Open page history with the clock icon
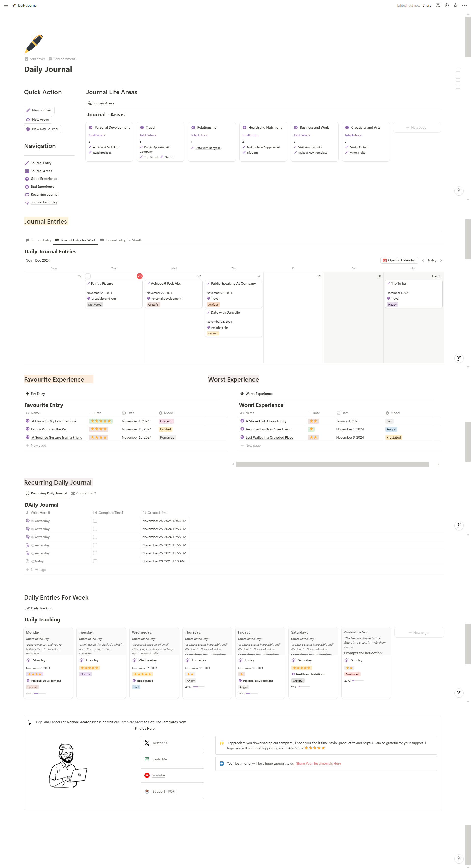 pyautogui.click(x=446, y=5)
